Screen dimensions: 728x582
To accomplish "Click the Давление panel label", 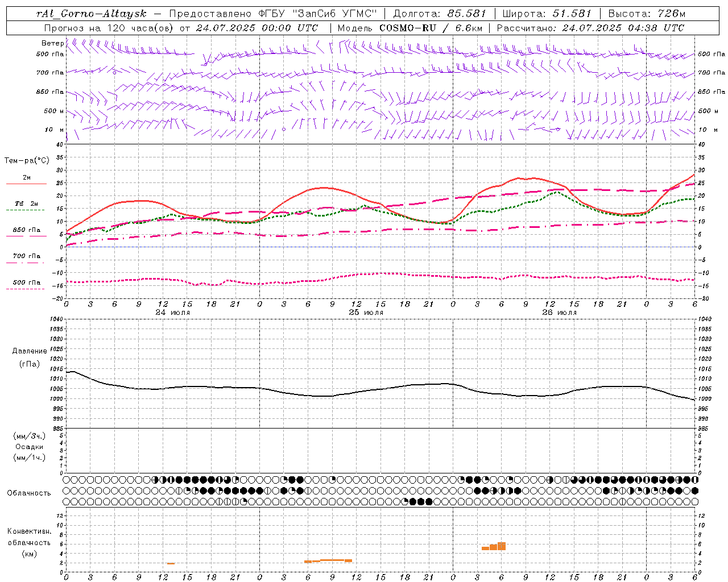I will (x=30, y=351).
